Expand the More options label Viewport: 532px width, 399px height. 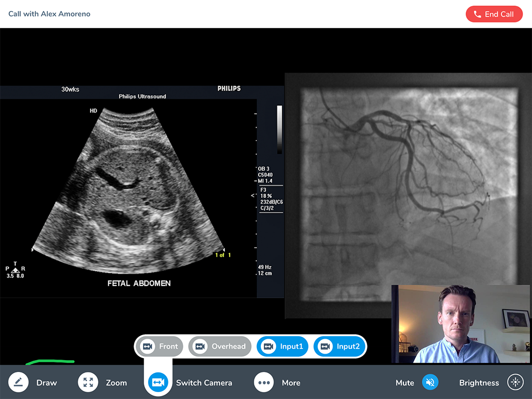click(291, 383)
